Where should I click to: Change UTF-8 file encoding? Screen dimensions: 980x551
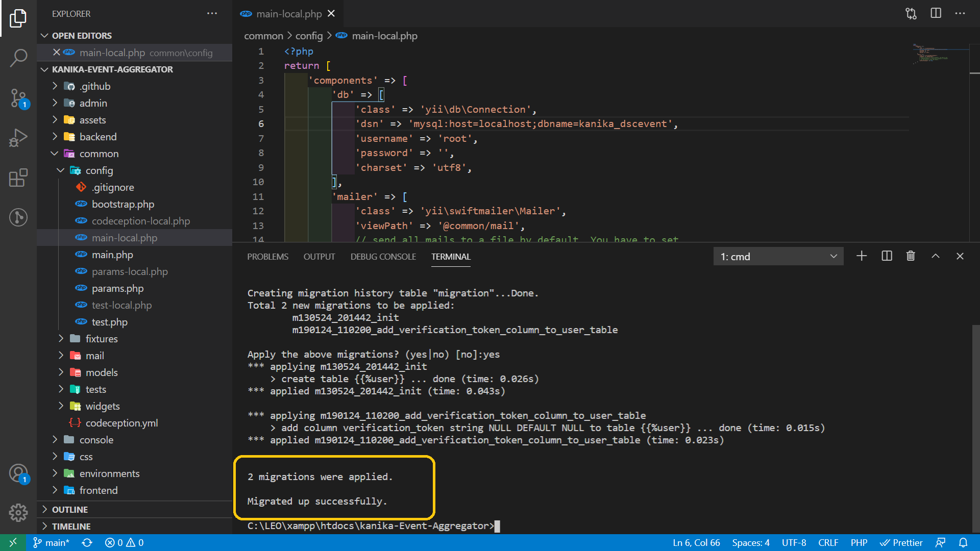pos(794,543)
